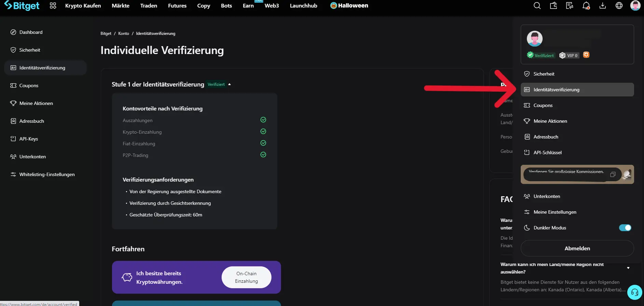Click the Bitget breadcrumb link
644x306 pixels.
click(106, 34)
